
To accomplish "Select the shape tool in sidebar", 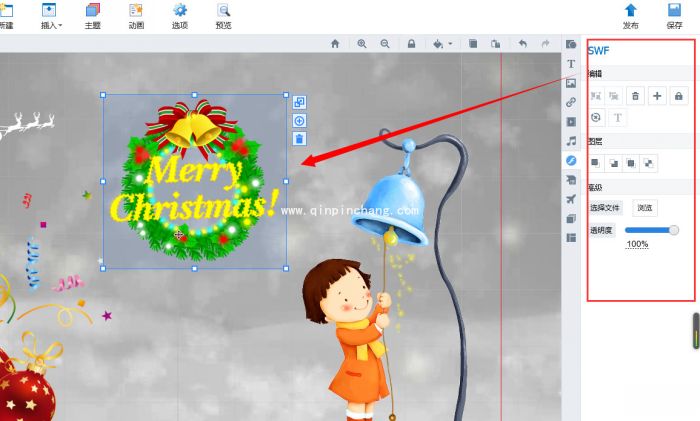I will coord(571,44).
